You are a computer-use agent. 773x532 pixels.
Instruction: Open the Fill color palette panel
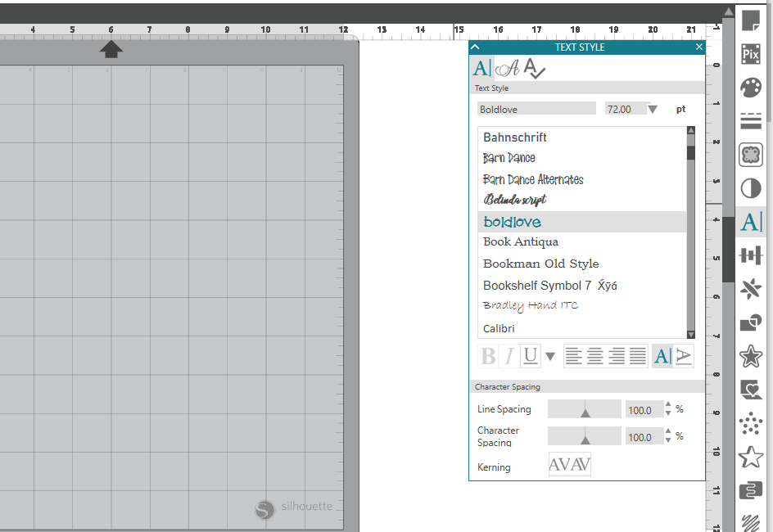click(751, 88)
